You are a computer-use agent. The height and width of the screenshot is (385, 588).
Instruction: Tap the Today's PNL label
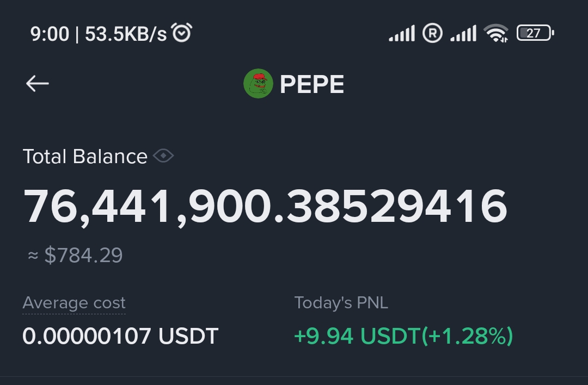click(x=341, y=302)
